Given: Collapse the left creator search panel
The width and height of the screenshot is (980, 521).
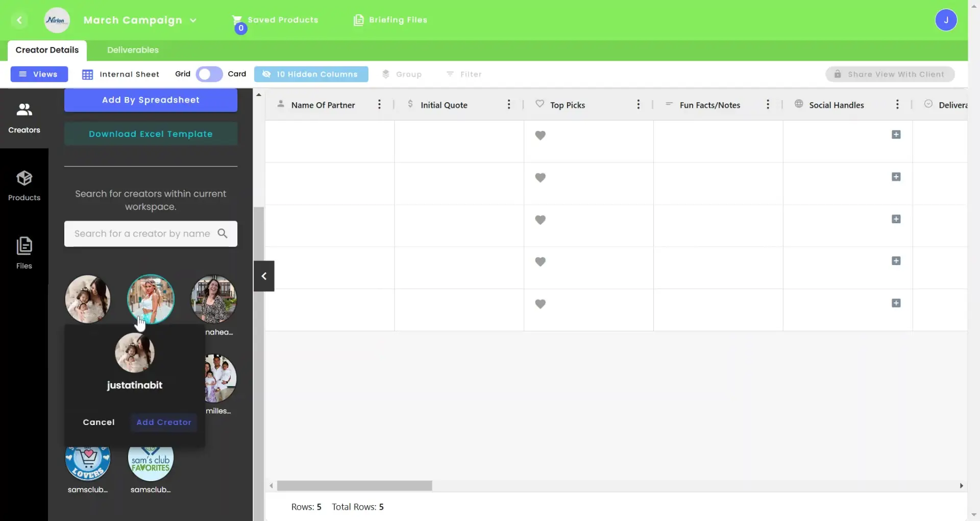Looking at the screenshot, I should point(263,276).
